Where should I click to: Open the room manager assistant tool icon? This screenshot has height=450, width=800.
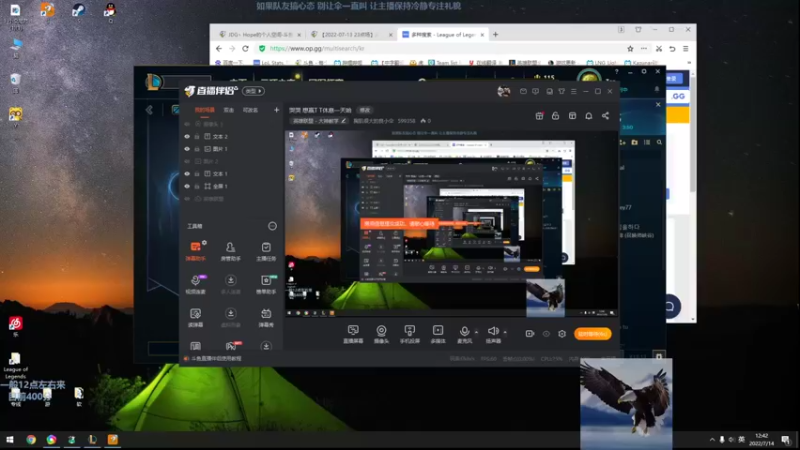click(x=231, y=247)
